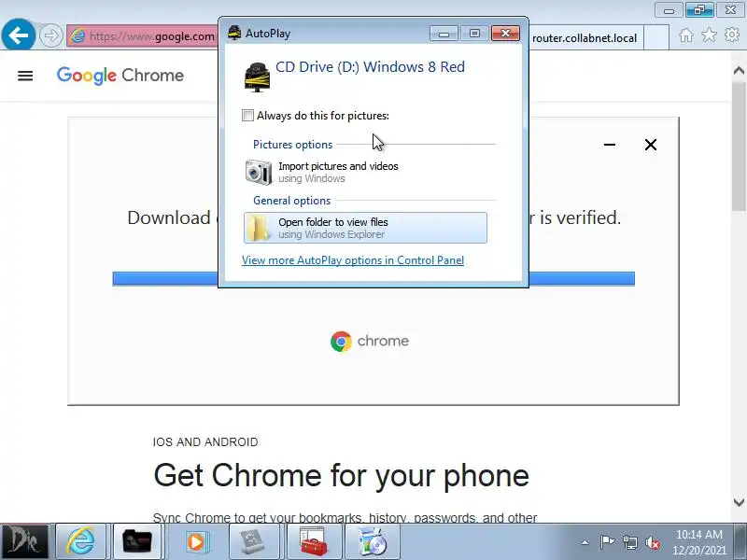Click the up arrow of the page scrollbar
The image size is (747, 560).
coord(739,71)
